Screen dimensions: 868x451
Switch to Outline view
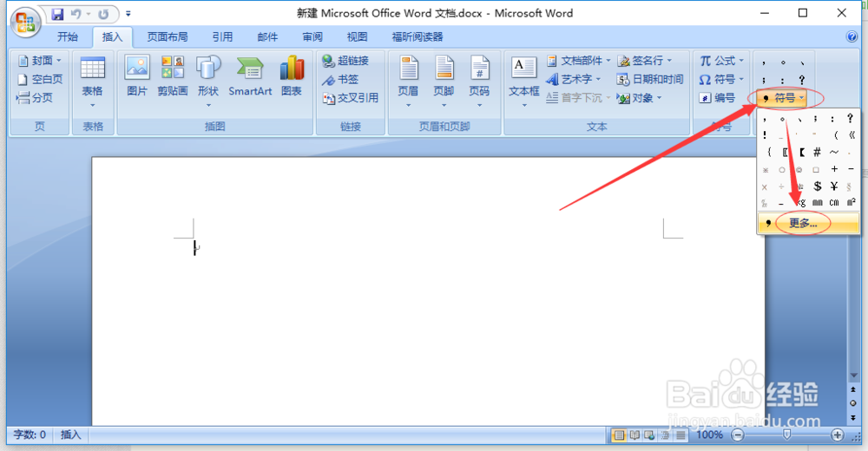tap(665, 435)
